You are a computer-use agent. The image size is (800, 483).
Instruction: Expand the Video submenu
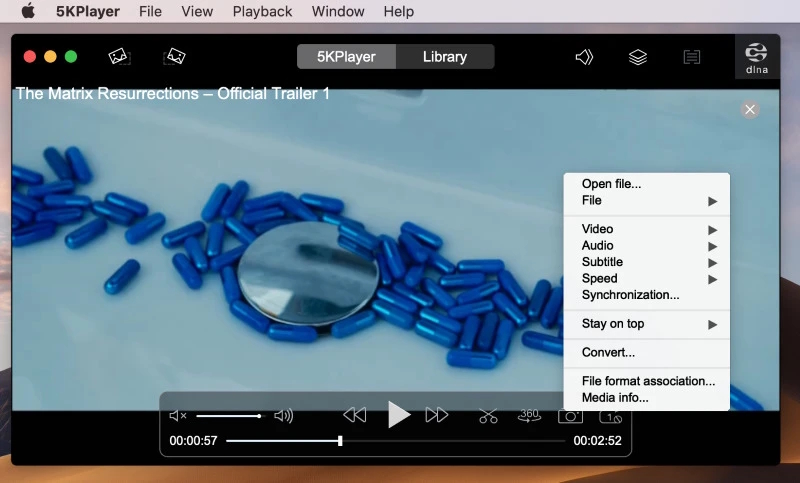646,229
